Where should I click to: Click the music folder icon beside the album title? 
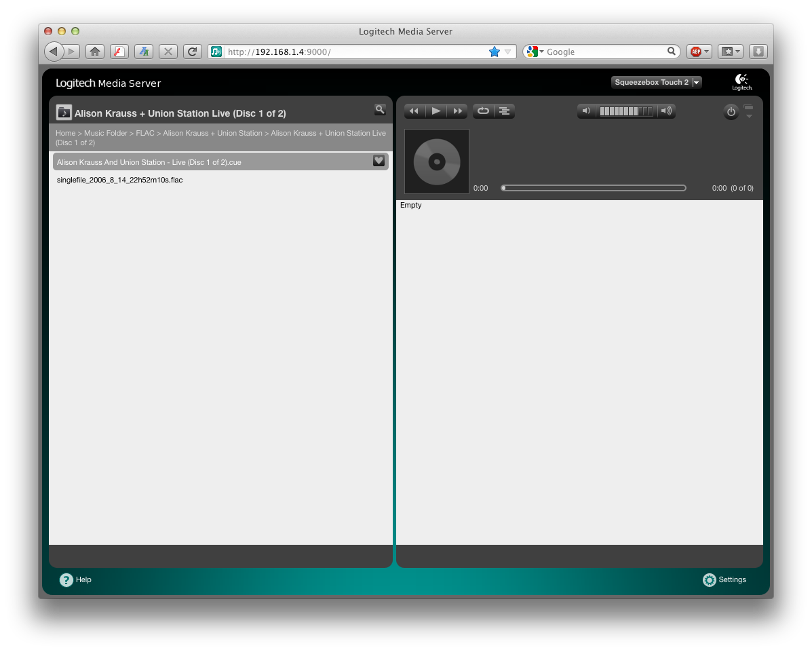[64, 113]
